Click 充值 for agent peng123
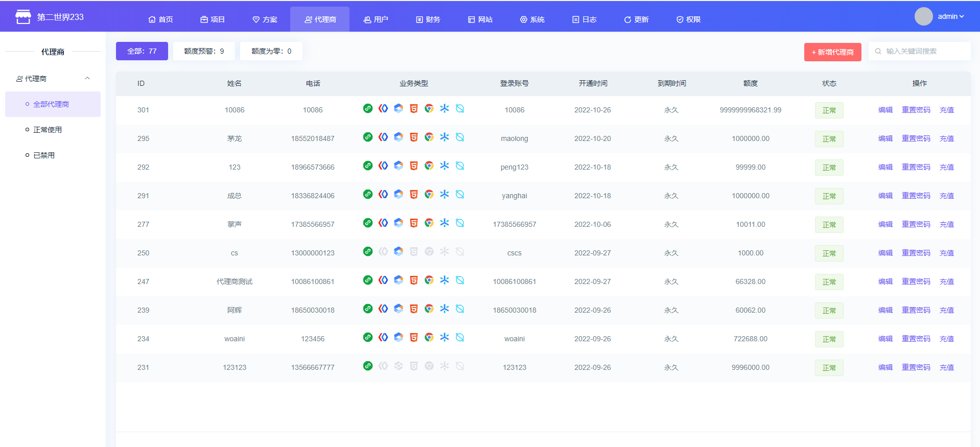980x447 pixels. tap(947, 167)
